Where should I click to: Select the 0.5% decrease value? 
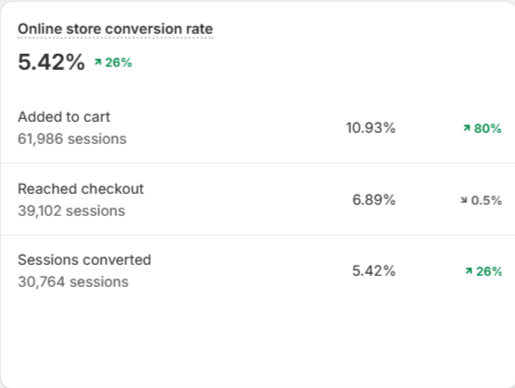486,200
